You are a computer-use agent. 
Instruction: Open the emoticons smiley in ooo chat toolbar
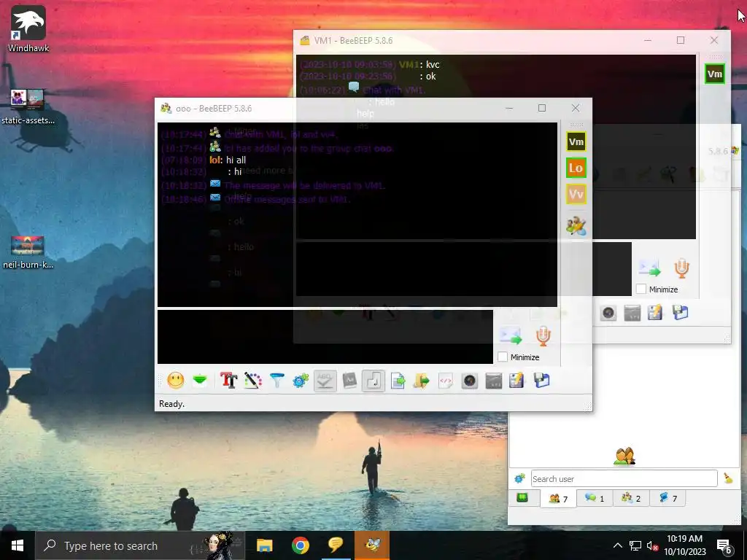176,381
